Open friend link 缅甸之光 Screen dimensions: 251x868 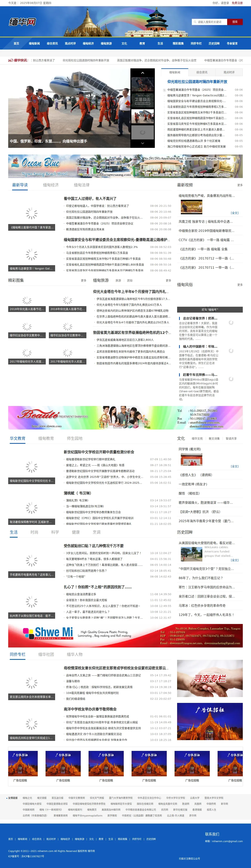pyautogui.click(x=27, y=798)
